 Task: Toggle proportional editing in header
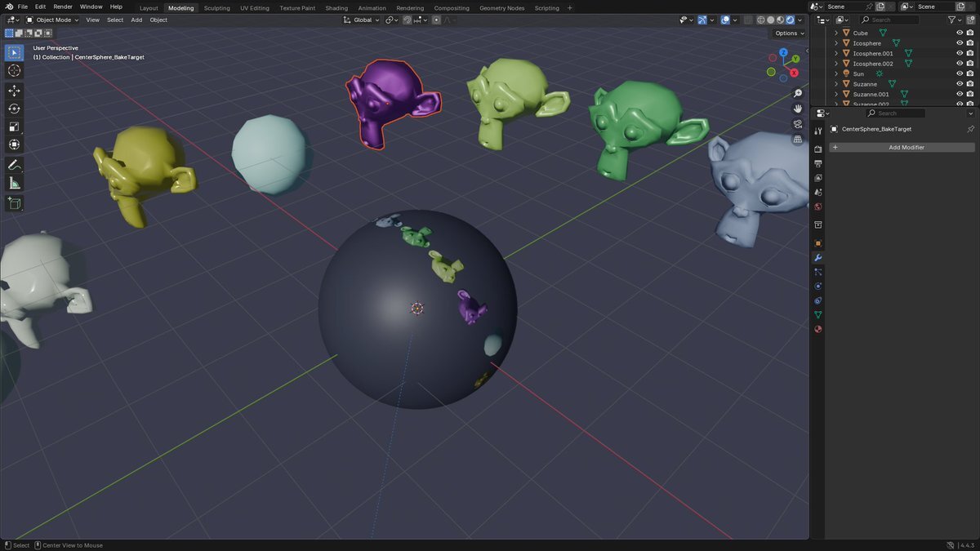437,20
